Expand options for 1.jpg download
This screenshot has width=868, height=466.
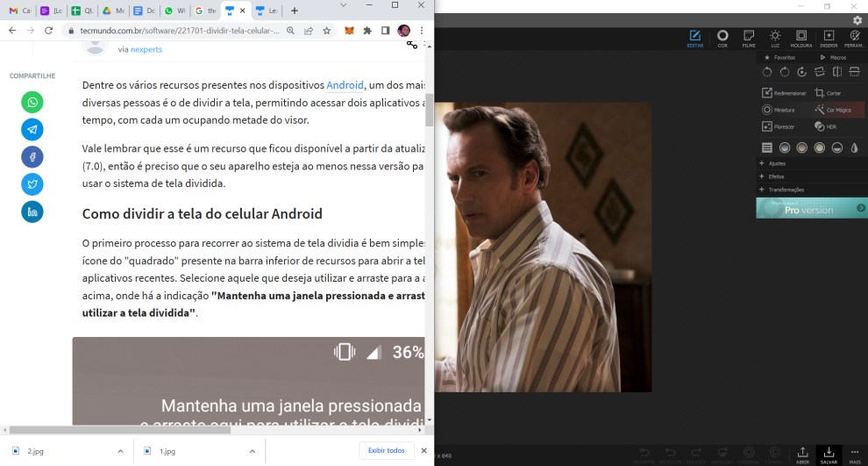[x=252, y=451]
